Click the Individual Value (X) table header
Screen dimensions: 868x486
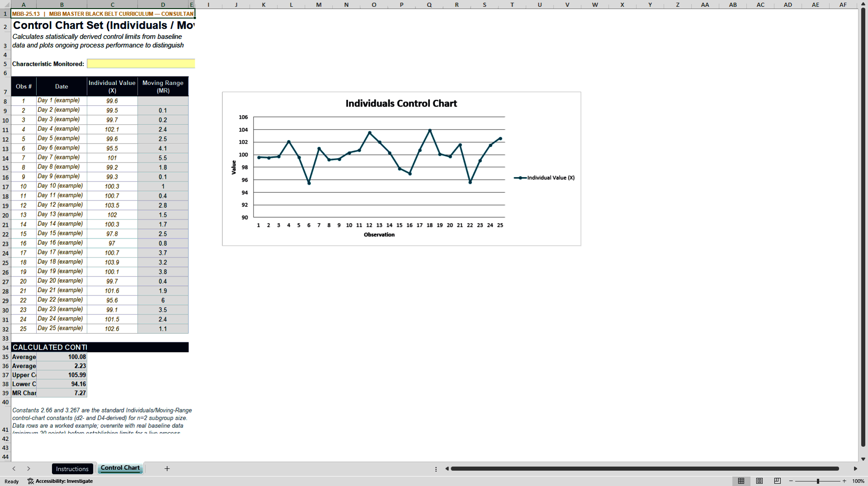[112, 86]
